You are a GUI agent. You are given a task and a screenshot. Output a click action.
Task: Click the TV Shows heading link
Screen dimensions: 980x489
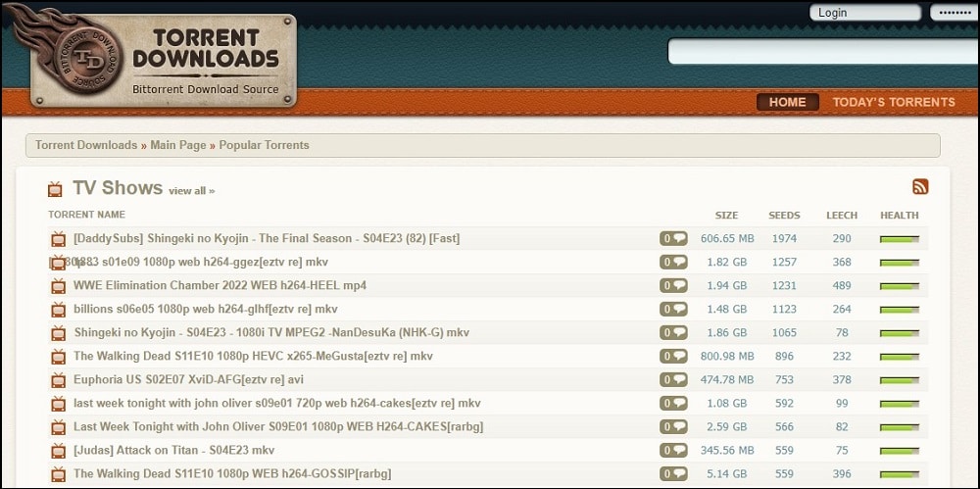coord(118,187)
